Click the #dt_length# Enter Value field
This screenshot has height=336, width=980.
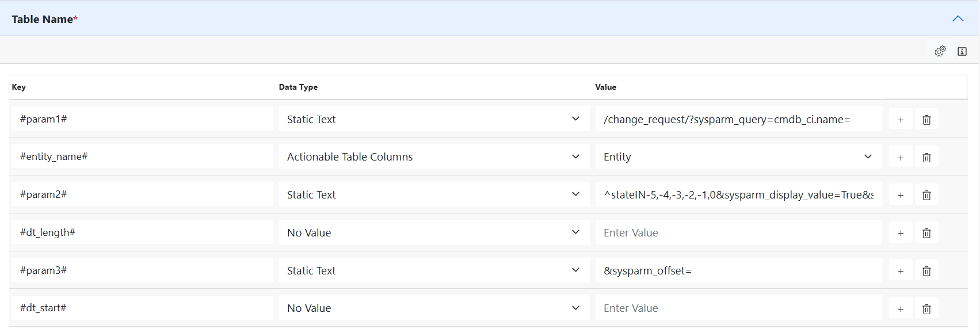coord(738,232)
